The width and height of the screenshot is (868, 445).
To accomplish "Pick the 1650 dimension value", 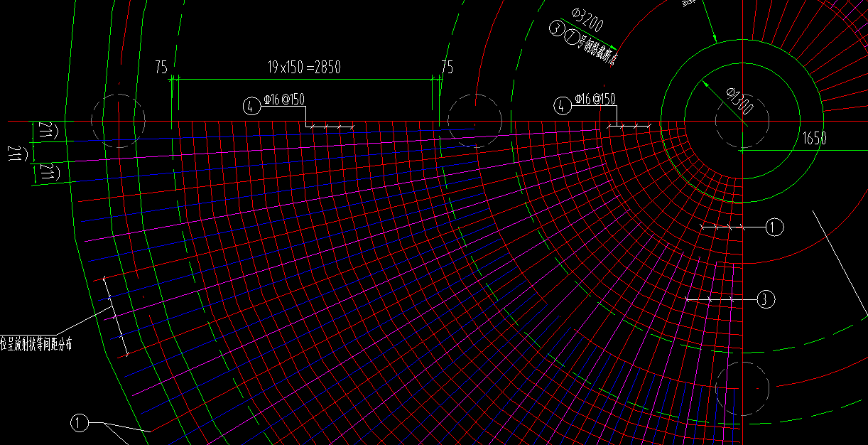I will [814, 139].
